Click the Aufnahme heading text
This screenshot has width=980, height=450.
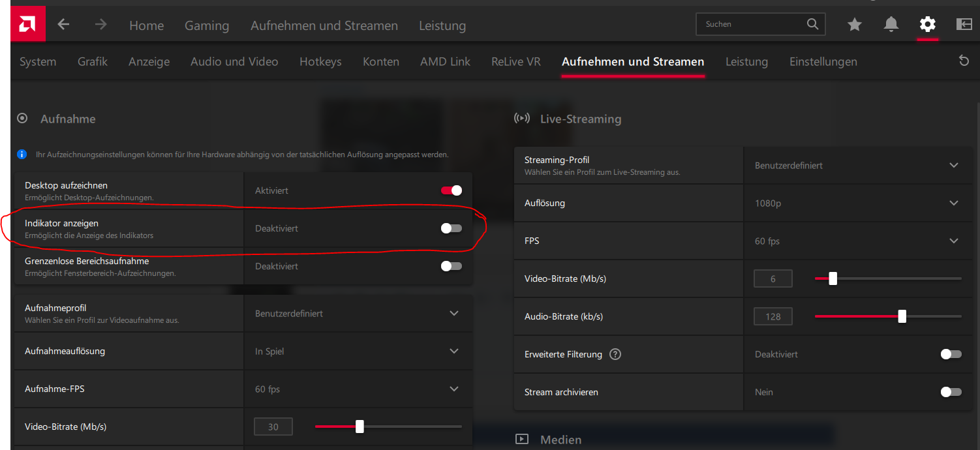68,119
